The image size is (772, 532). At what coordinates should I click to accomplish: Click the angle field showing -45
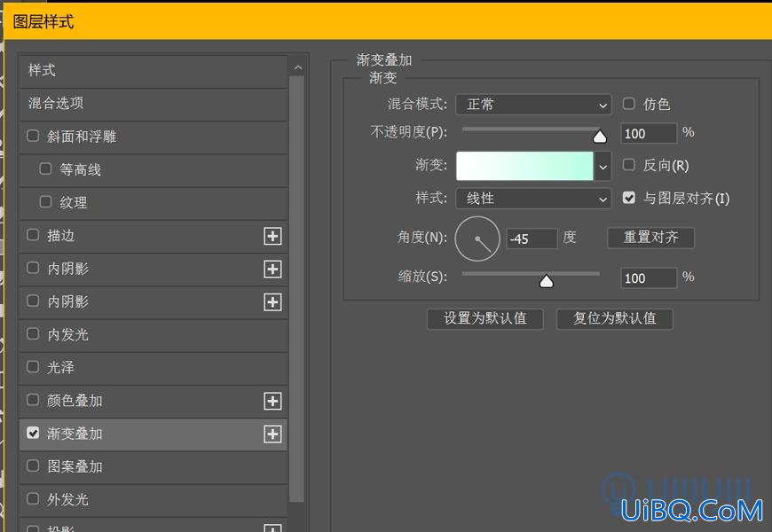532,239
